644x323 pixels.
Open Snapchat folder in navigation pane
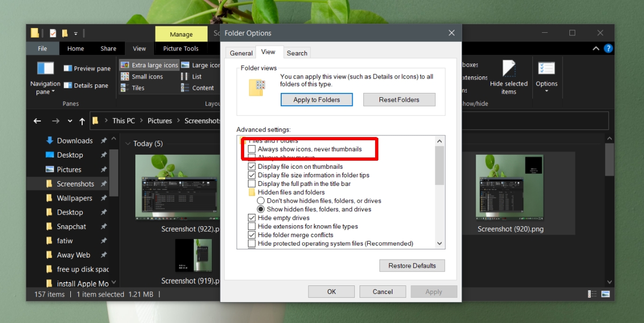(71, 227)
